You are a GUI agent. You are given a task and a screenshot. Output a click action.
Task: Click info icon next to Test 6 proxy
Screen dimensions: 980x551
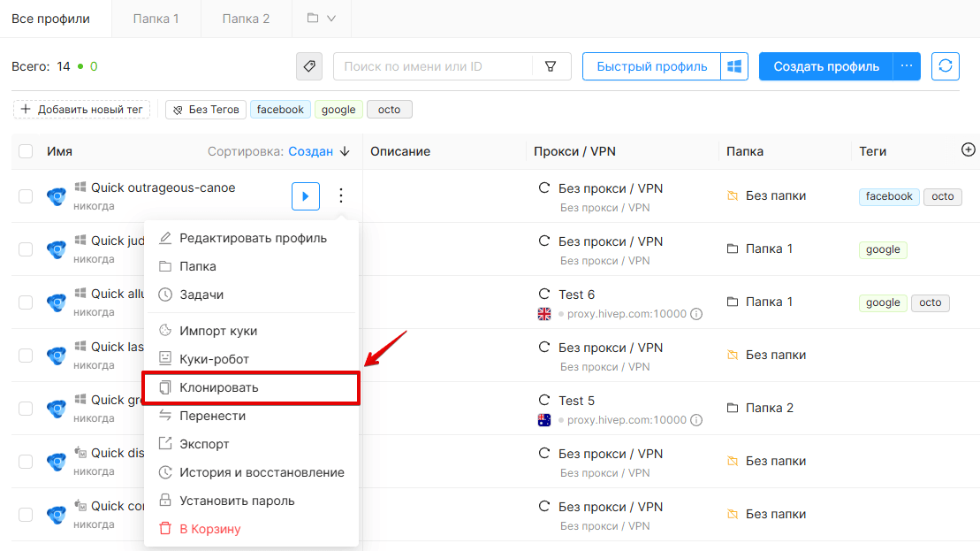(696, 314)
